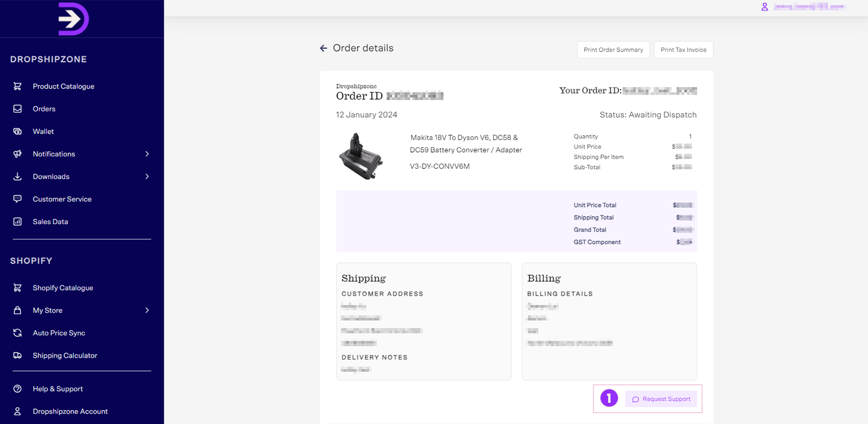Screen dimensions: 868x424
Task: Open the Orders page
Action: coord(44,109)
